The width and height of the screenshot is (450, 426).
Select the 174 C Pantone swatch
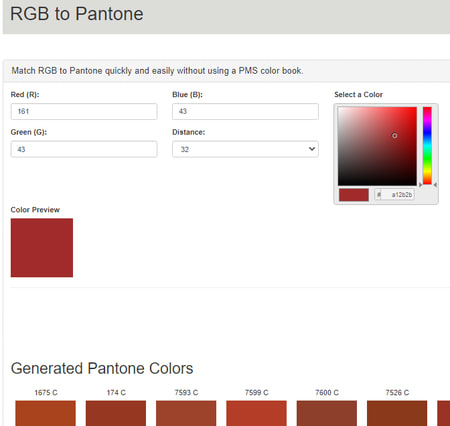(x=116, y=413)
